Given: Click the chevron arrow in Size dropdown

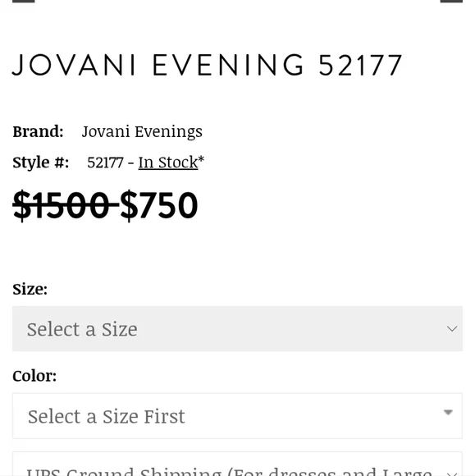Looking at the screenshot, I should 452,329.
